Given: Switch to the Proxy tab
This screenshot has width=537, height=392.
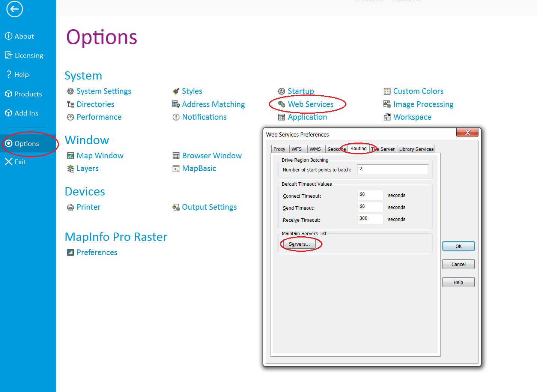Looking at the screenshot, I should click(x=280, y=149).
